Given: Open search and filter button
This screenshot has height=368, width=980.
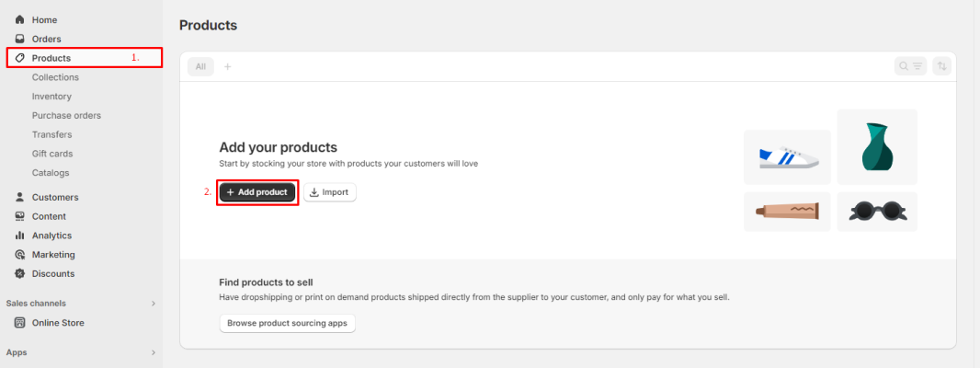Looking at the screenshot, I should (x=911, y=66).
